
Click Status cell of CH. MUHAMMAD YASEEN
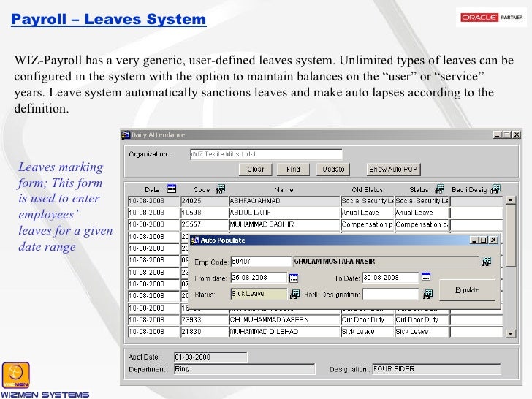coord(422,320)
